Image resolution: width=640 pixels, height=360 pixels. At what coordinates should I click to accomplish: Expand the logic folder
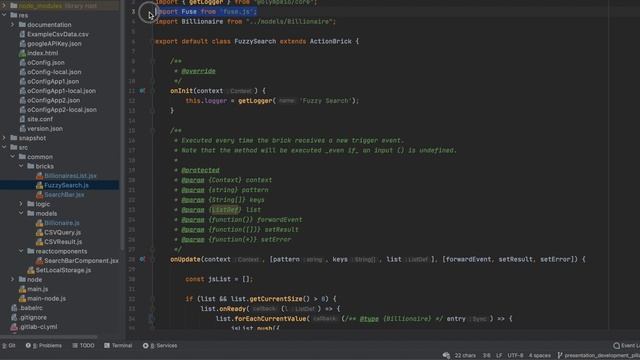(21, 204)
